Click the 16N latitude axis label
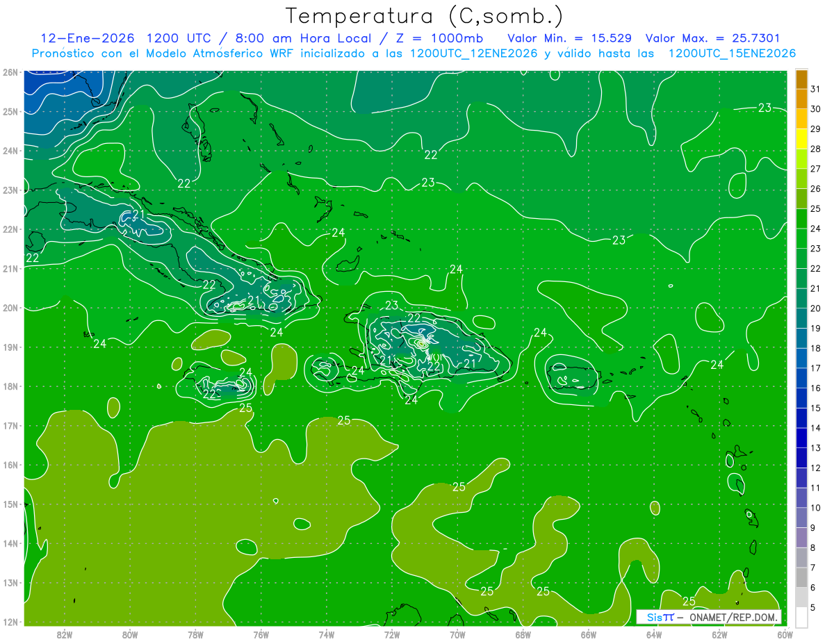Screen dimensions: 834x644 (x=10, y=465)
